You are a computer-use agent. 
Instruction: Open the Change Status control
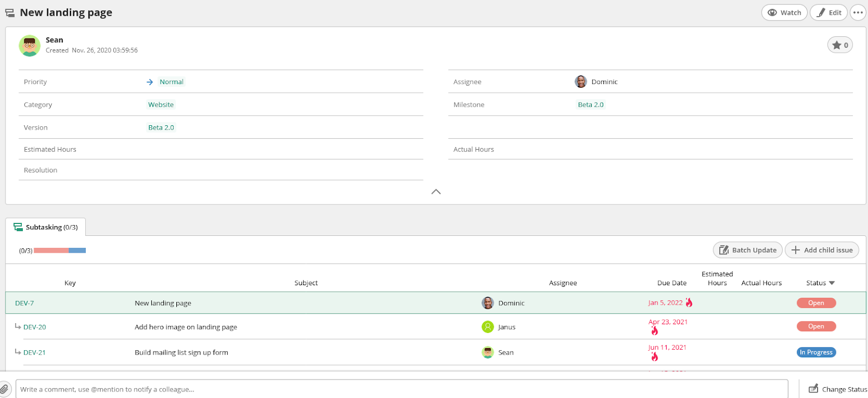pos(838,389)
